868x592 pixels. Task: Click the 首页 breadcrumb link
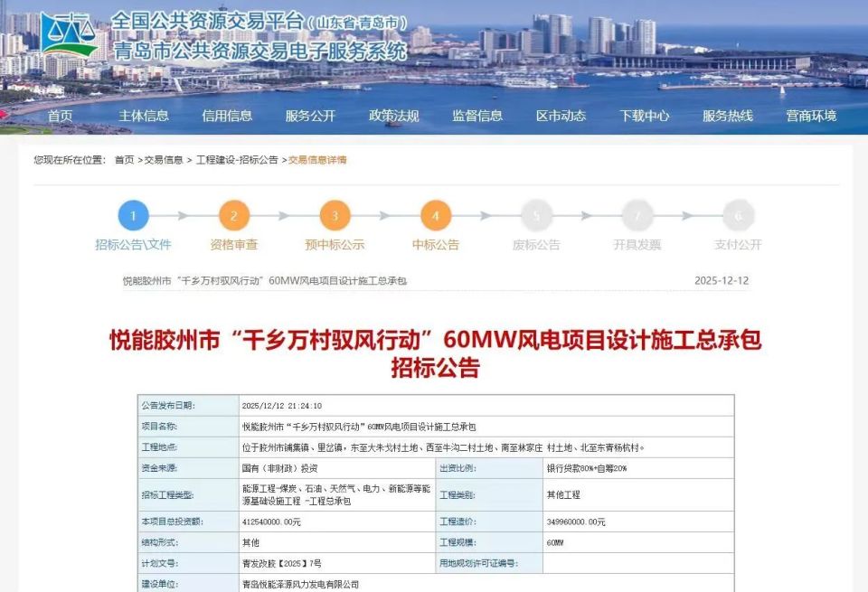pyautogui.click(x=125, y=160)
